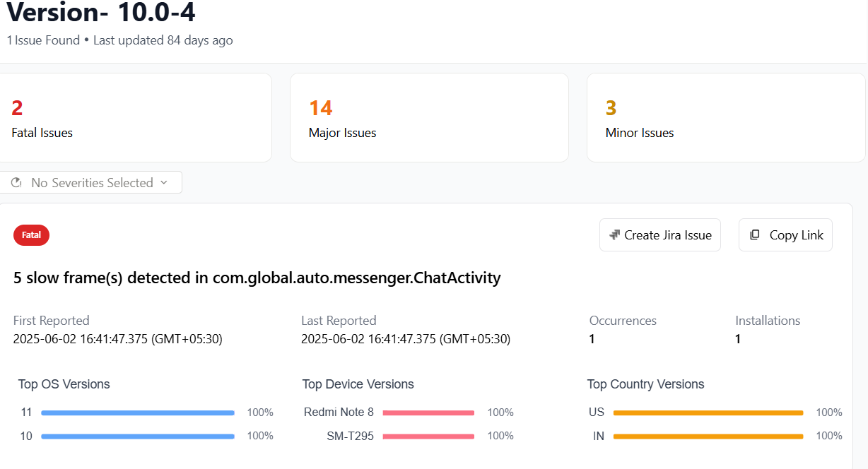The image size is (868, 469).
Task: Open the slow frames ChatActivity issue title
Action: [x=257, y=278]
